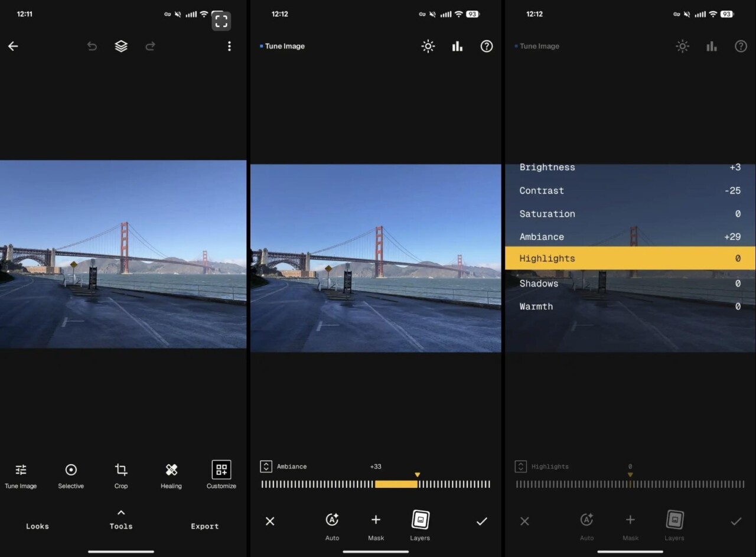Tap the Wi-Fi icon in right screen status bar
The width and height of the screenshot is (756, 557).
[713, 14]
